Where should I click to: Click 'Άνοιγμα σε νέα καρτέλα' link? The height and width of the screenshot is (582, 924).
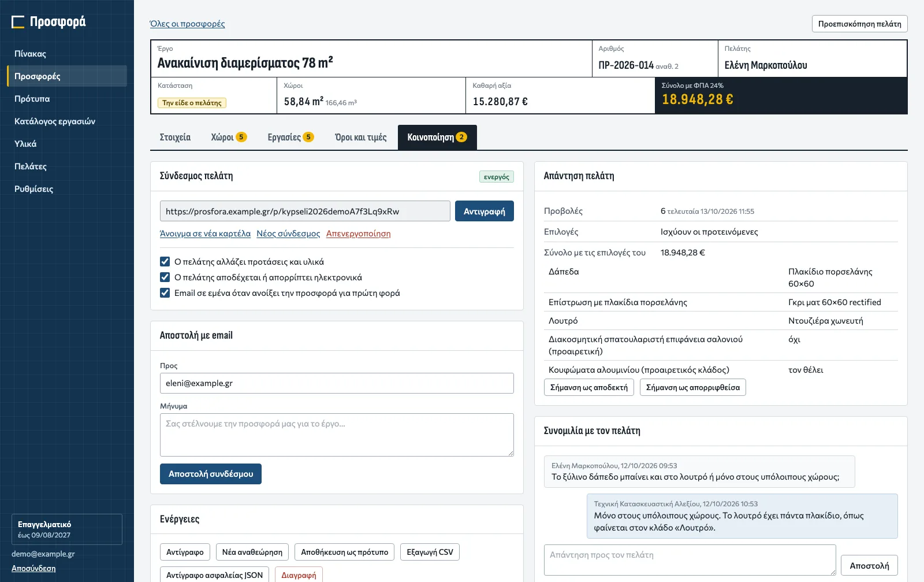click(205, 233)
